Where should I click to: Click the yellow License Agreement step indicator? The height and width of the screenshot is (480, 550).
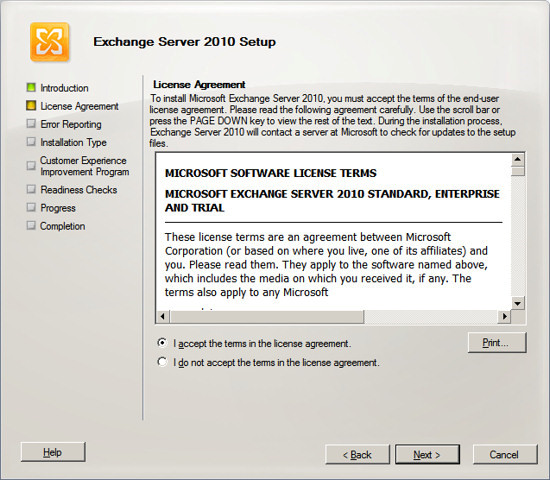tap(31, 106)
